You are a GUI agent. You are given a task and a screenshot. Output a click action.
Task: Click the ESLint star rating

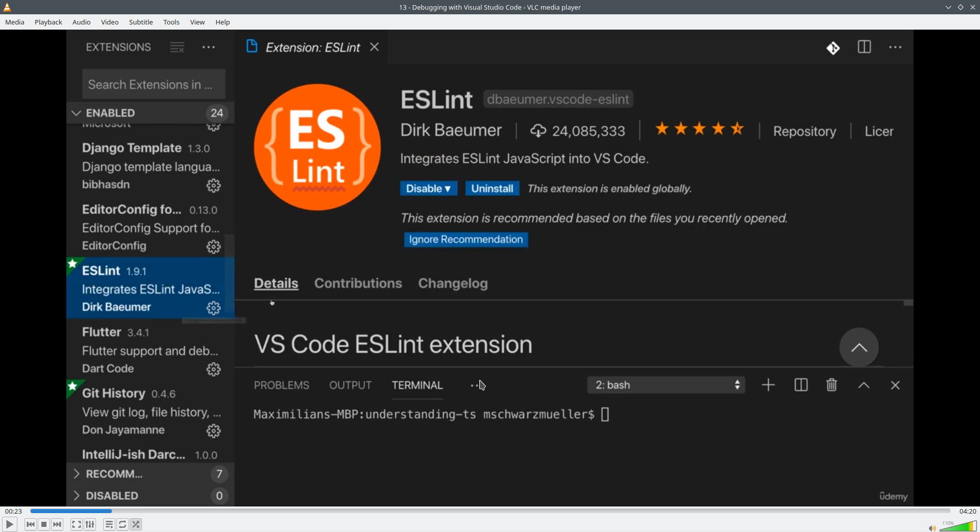pos(700,129)
